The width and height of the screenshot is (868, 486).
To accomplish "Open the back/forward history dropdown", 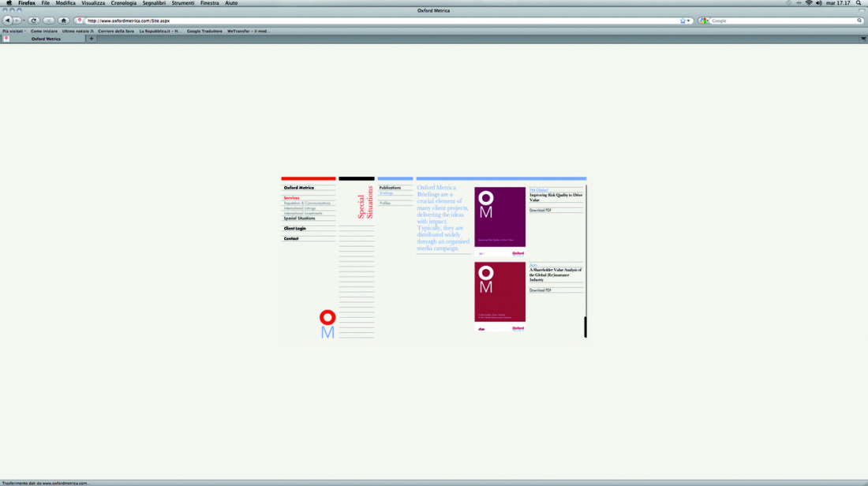I will point(24,21).
